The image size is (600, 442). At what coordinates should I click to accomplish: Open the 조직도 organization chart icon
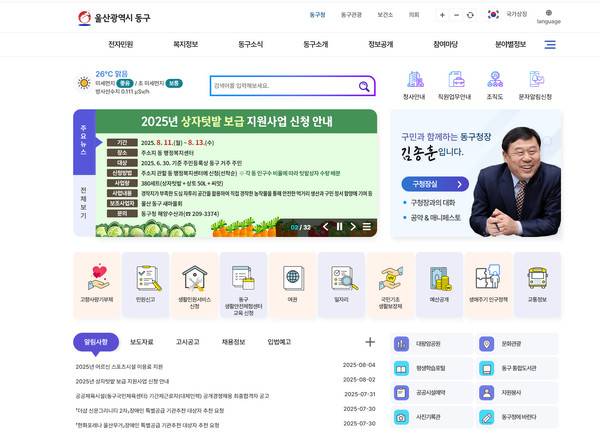[x=495, y=80]
